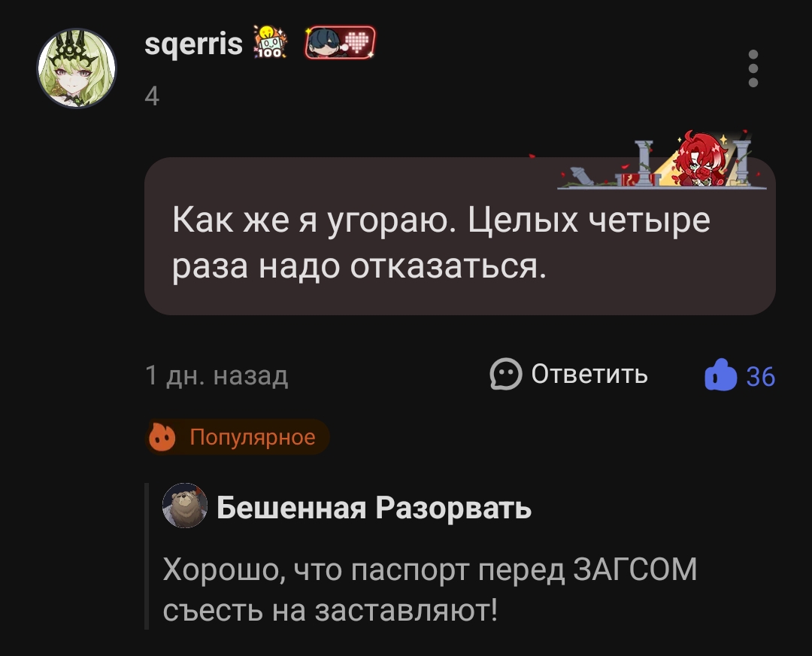Image resolution: width=812 pixels, height=656 pixels.
Task: Tap the reply quote vertical bar
Action: coord(147,556)
